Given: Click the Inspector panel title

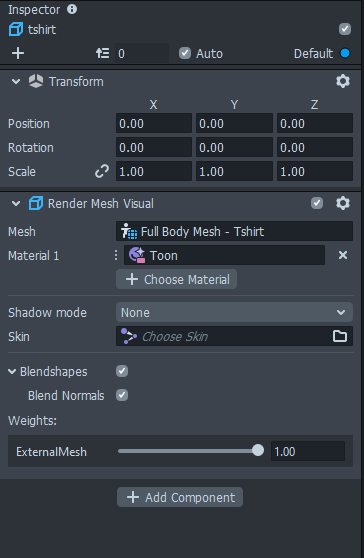Looking at the screenshot, I should [x=34, y=10].
